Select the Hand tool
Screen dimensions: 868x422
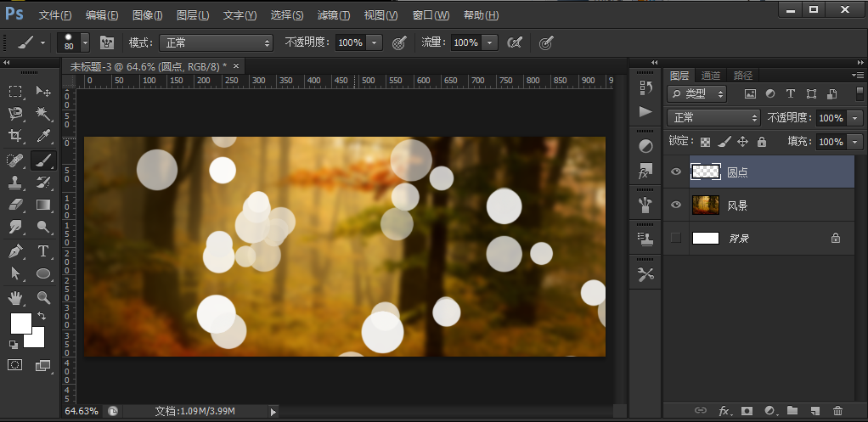(x=15, y=298)
